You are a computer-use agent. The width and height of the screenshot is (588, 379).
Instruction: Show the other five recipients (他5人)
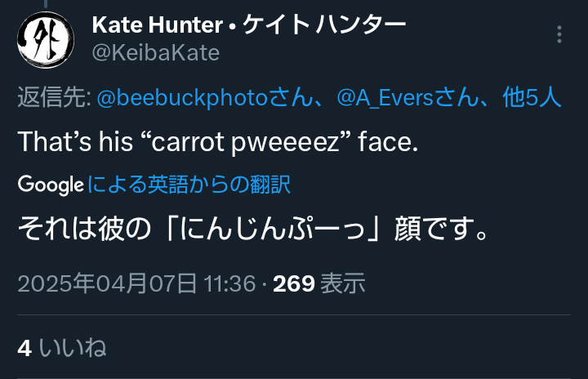pyautogui.click(x=532, y=98)
